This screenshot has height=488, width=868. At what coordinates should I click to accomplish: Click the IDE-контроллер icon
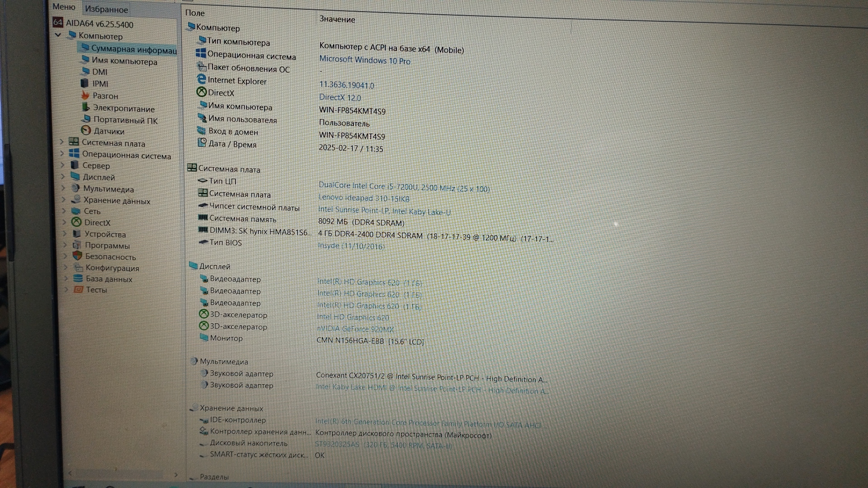[204, 420]
